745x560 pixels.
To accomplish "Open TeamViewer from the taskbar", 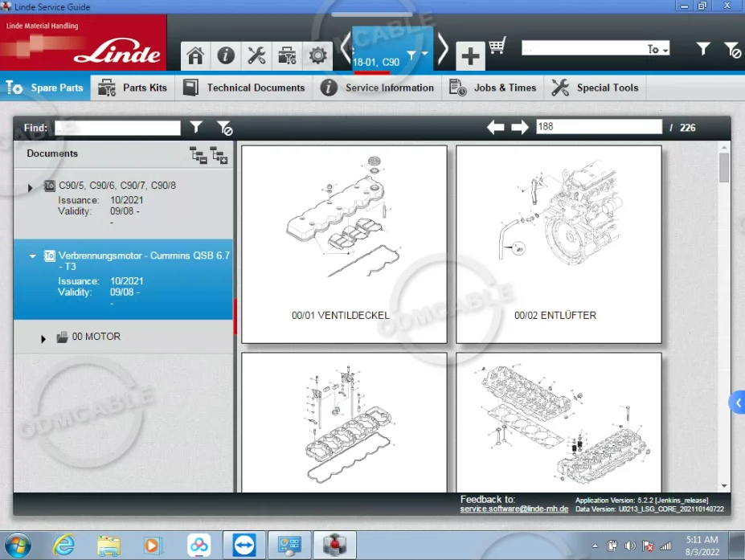I will (x=244, y=545).
